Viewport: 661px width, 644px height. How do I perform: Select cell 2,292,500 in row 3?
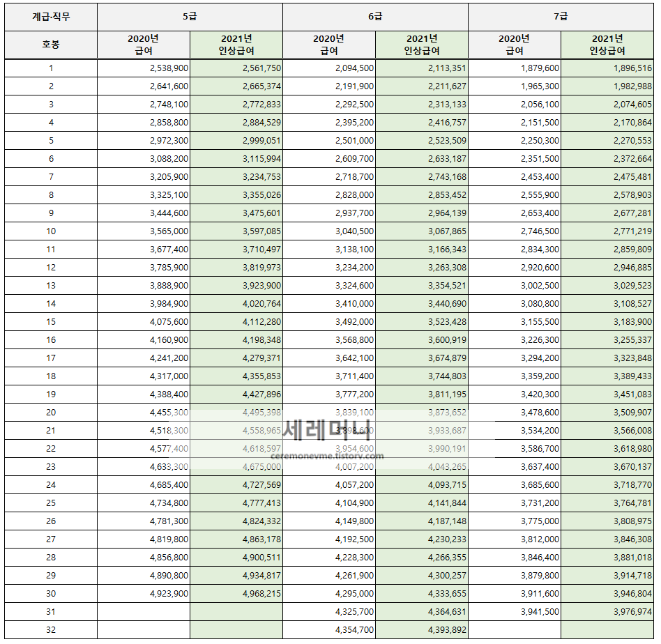click(x=329, y=105)
